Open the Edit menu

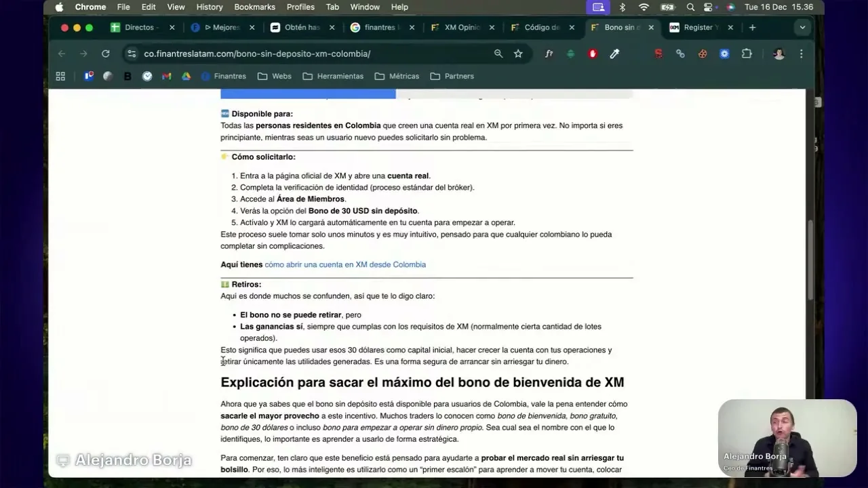(149, 7)
